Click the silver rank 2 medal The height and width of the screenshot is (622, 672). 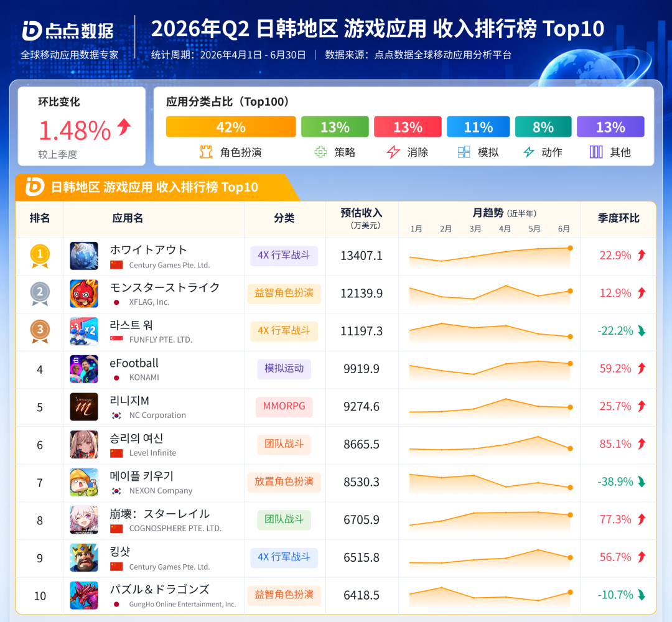point(40,294)
